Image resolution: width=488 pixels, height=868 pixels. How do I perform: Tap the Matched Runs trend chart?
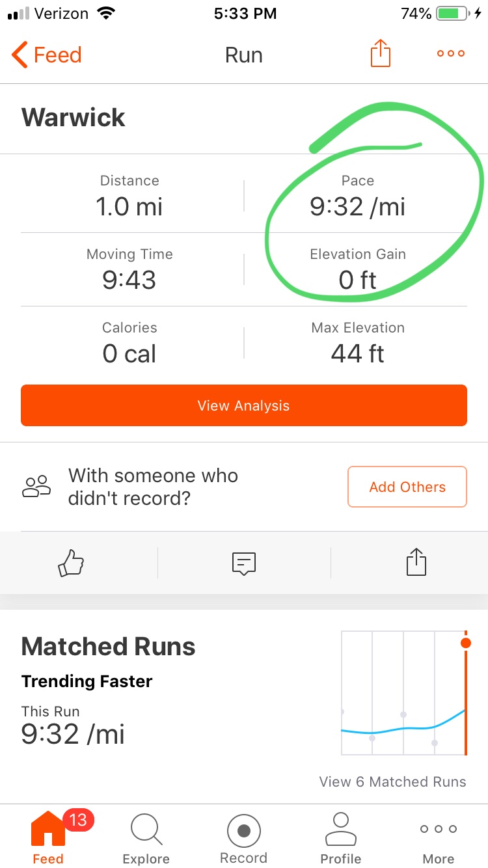(x=404, y=692)
